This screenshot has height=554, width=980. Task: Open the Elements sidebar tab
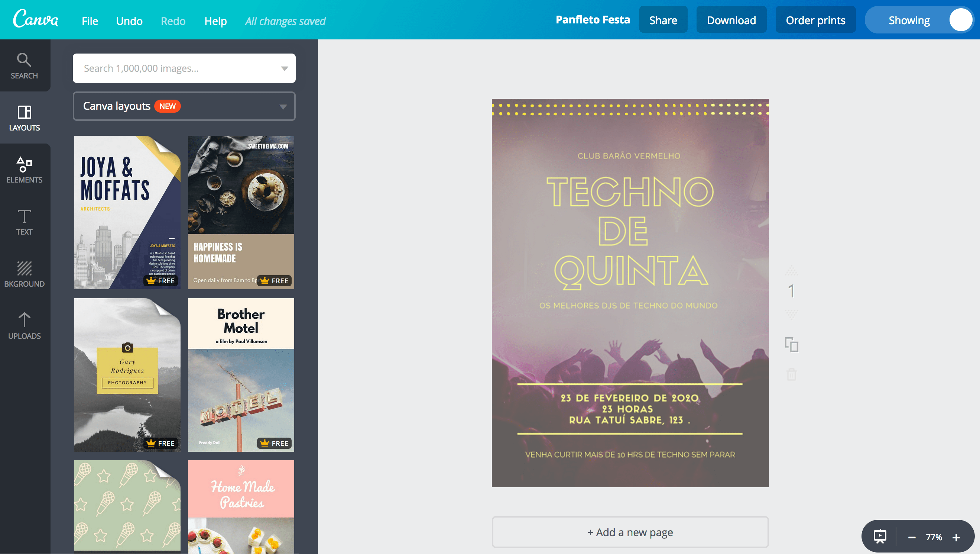pos(25,170)
